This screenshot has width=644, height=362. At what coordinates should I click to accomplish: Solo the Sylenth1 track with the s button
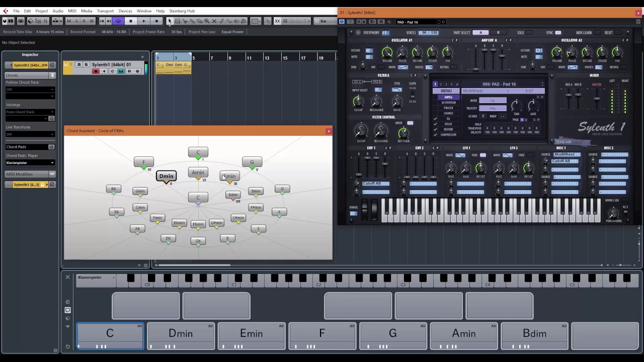(86, 64)
